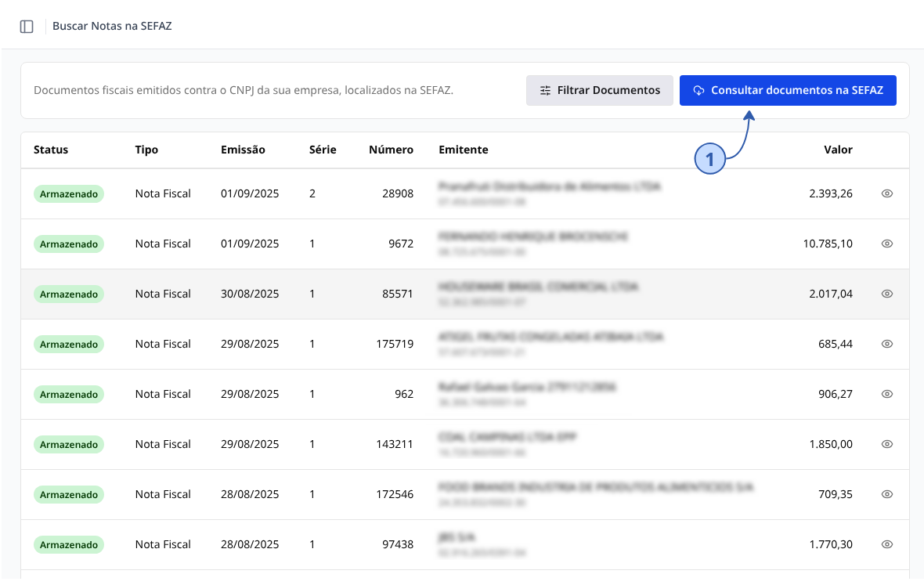924x585 pixels.
Task: Click value 906,27
Action: pos(836,394)
